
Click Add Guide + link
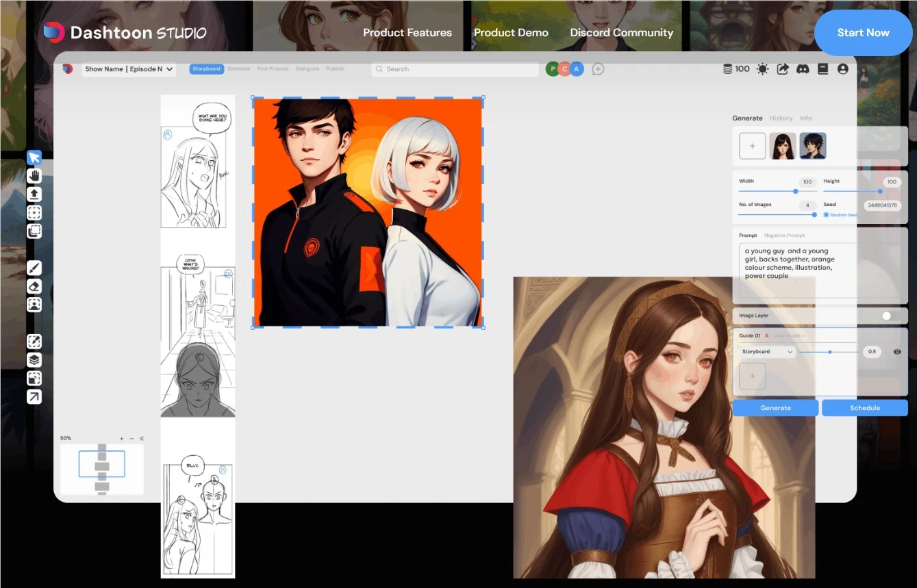(789, 335)
